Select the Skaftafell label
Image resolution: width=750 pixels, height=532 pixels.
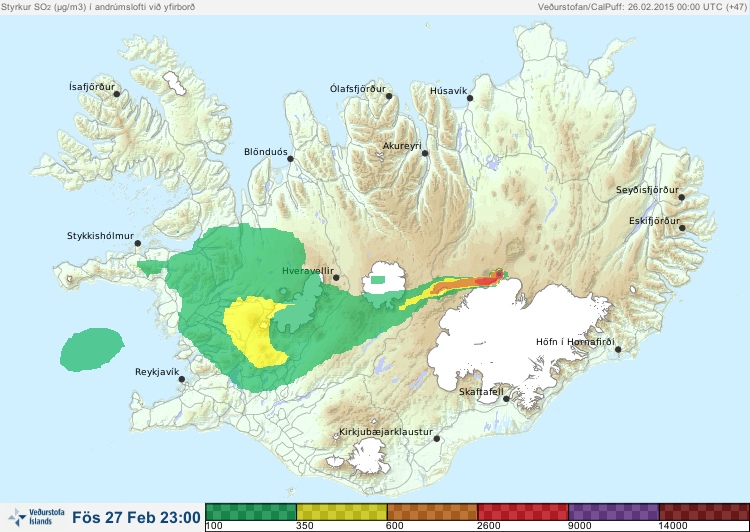tap(481, 392)
